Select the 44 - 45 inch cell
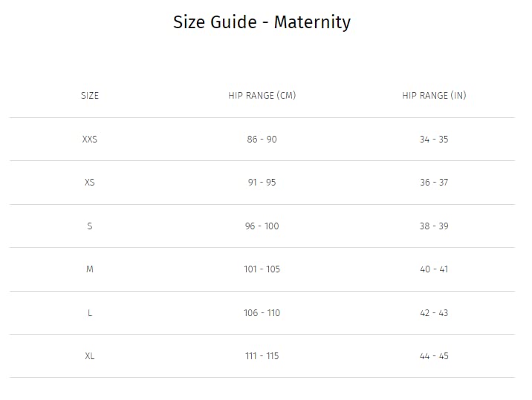 pyautogui.click(x=434, y=356)
